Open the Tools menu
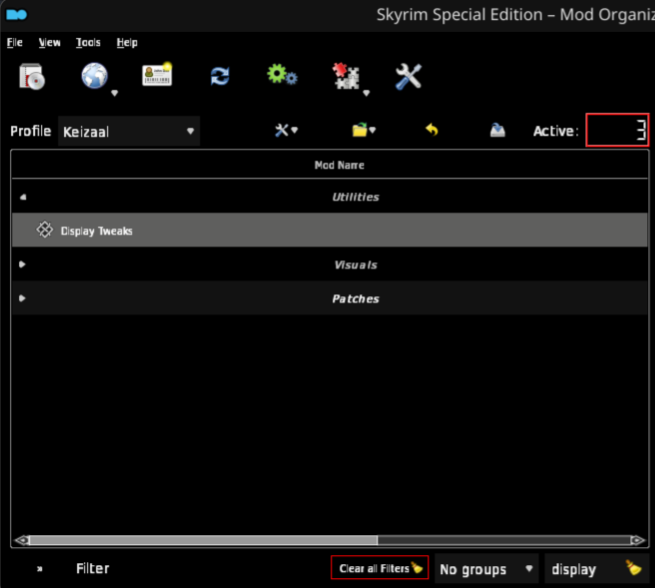Viewport: 655px width, 588px height. click(88, 43)
